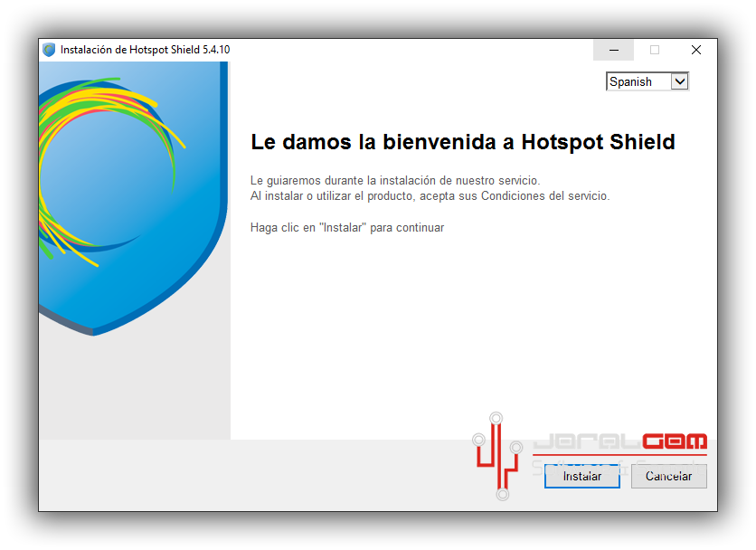Click the Hotspot Shield title bar icon
756x550 pixels.
[x=49, y=50]
